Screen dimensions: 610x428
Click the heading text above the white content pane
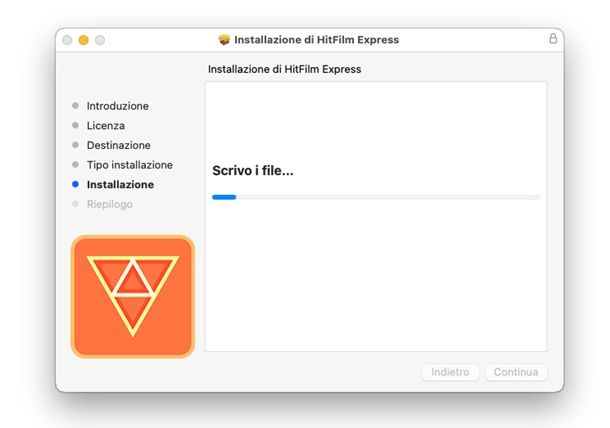pos(284,70)
